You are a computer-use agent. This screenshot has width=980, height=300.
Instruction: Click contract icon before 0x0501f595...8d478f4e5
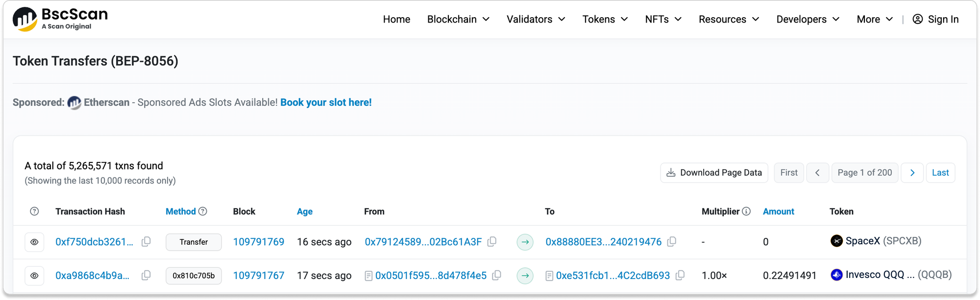(368, 276)
